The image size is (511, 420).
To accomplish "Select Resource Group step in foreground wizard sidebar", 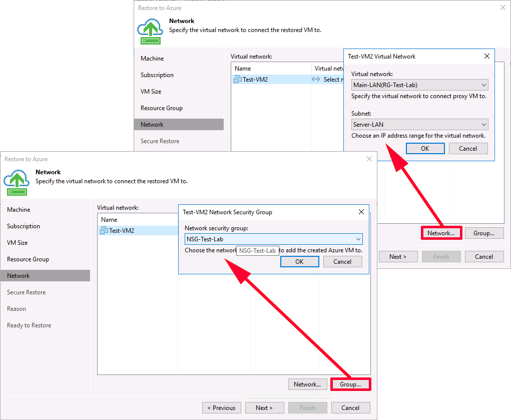I will [28, 259].
